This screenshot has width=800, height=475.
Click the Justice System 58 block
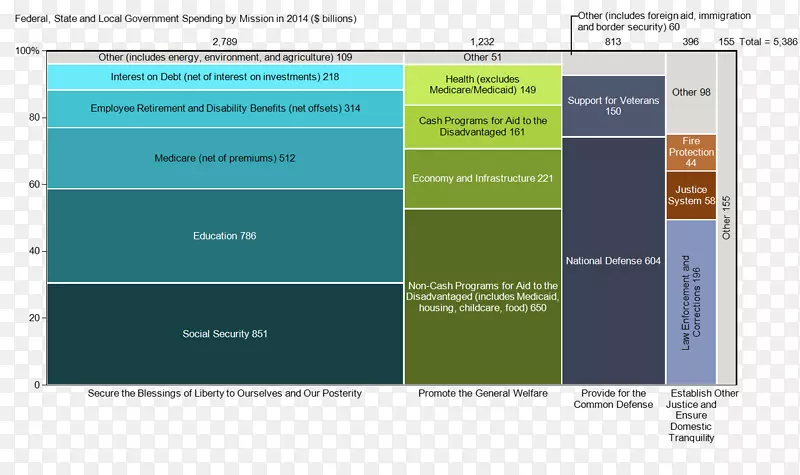(x=691, y=195)
